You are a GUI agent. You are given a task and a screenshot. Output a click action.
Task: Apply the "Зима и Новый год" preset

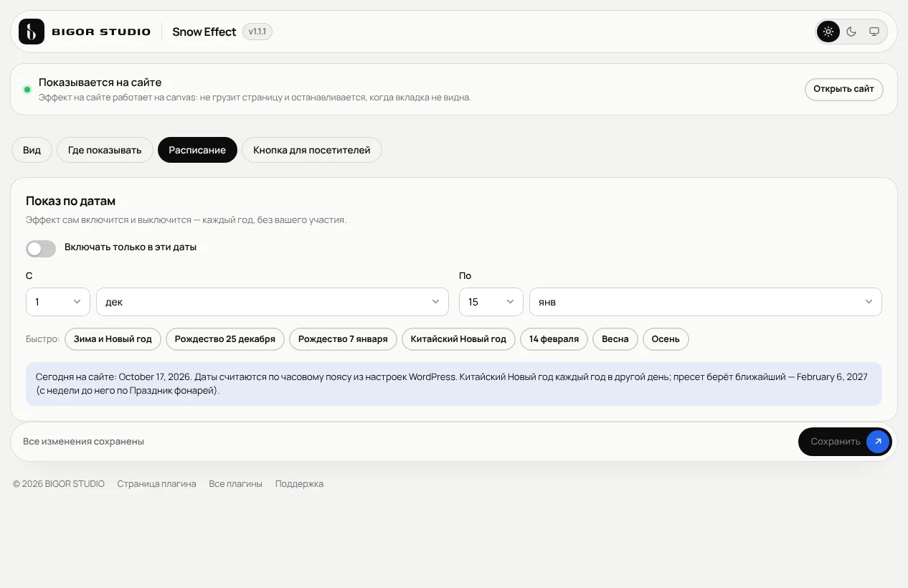tap(113, 339)
